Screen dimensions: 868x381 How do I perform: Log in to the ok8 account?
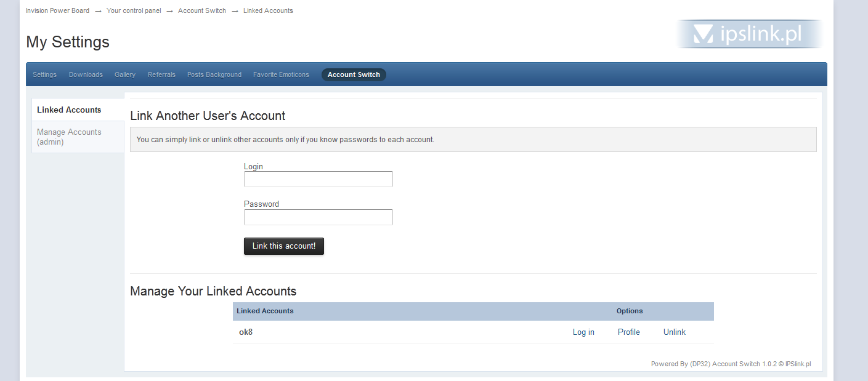583,332
